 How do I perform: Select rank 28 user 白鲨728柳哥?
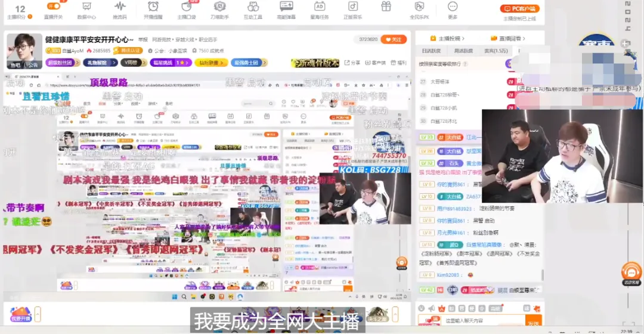click(x=444, y=95)
